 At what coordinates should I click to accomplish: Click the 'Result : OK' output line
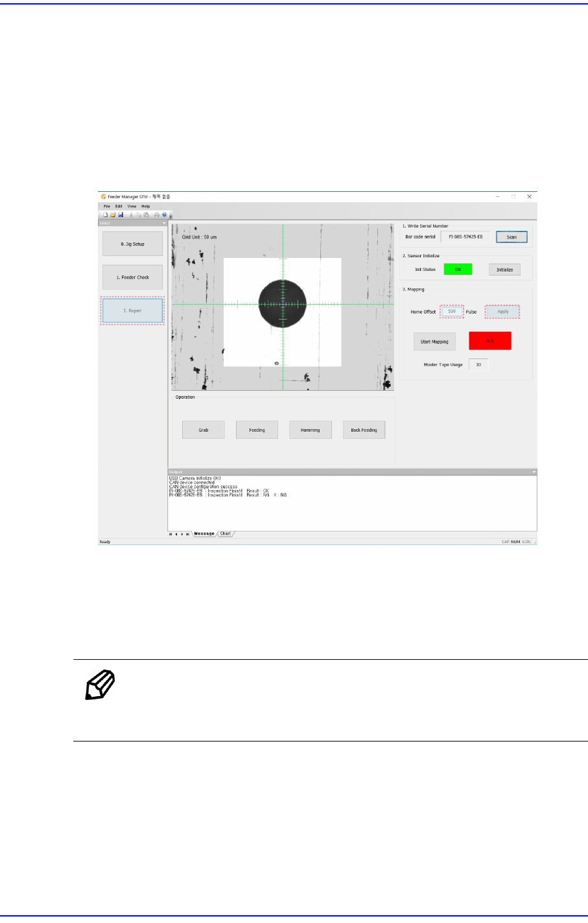coord(219,491)
